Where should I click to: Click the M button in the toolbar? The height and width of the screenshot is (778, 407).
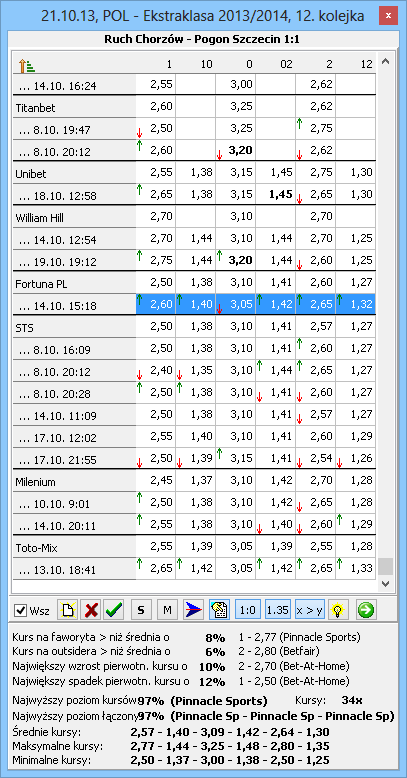167,609
